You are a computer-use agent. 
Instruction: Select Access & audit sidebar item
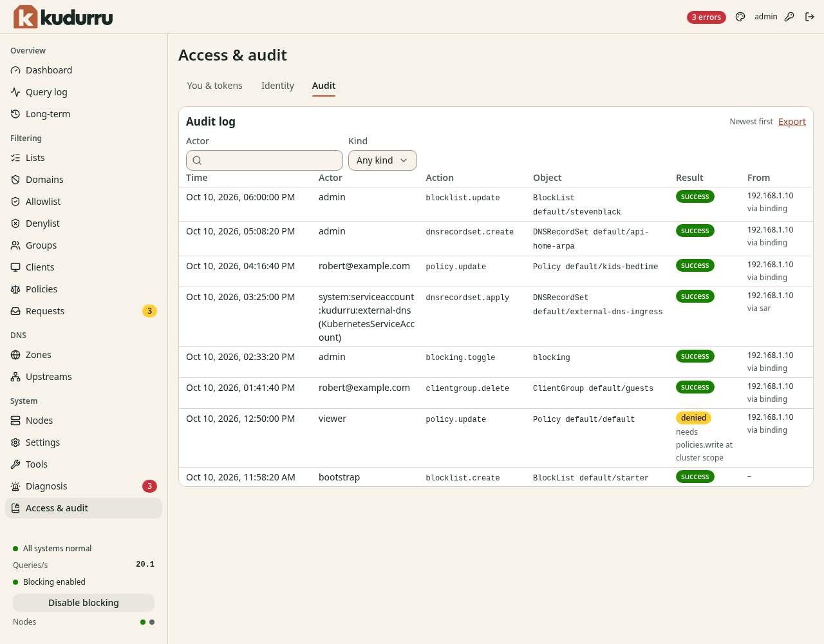pyautogui.click(x=84, y=508)
